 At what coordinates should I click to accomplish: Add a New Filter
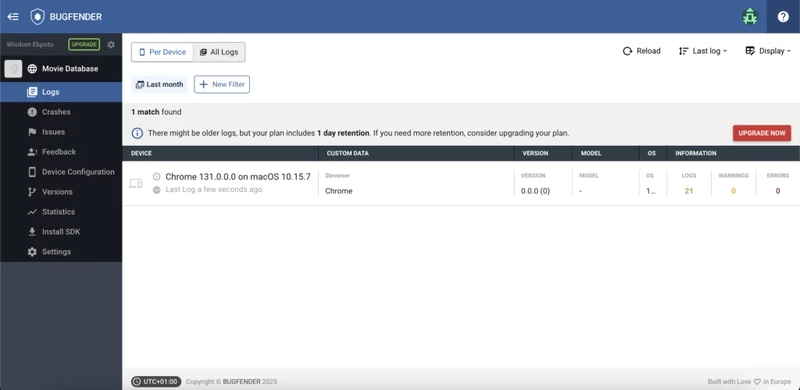coord(222,85)
